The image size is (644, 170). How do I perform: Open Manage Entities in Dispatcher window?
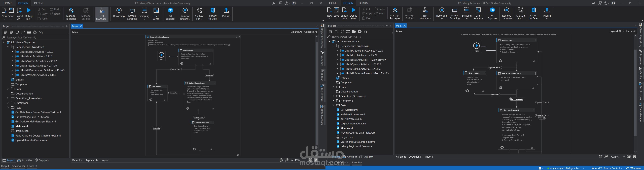[x=86, y=14]
